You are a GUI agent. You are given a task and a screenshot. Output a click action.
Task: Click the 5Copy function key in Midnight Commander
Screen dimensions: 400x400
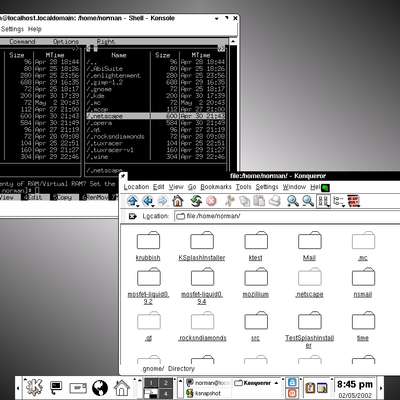click(x=62, y=197)
